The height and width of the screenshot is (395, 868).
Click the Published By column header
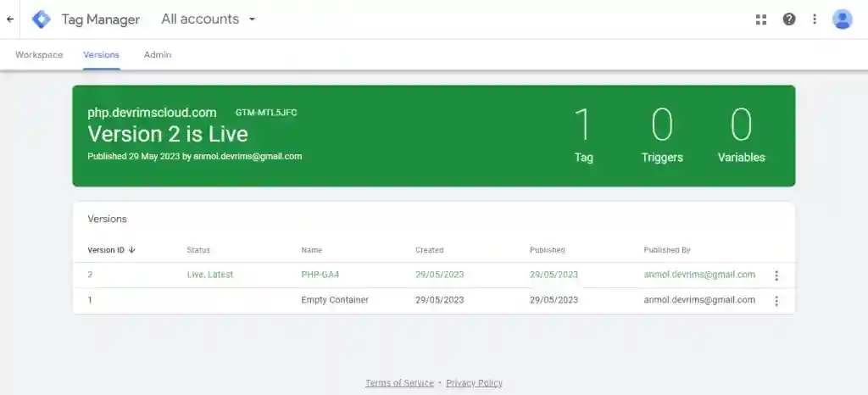point(667,250)
